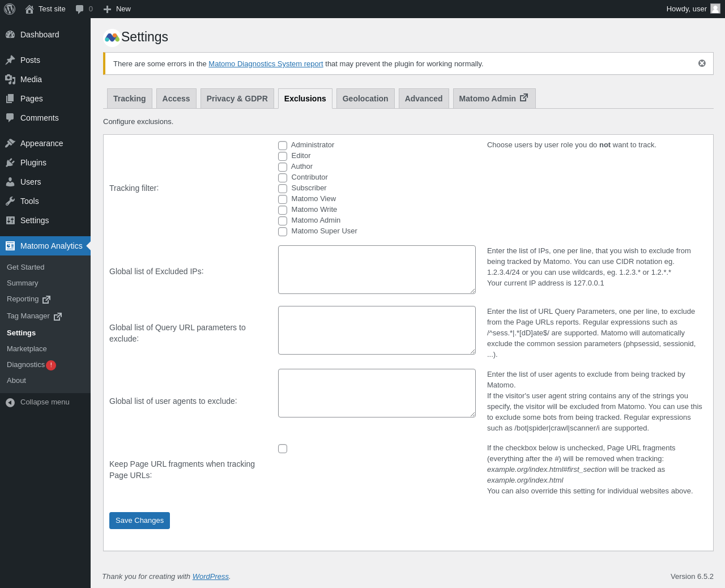Click the external link icon on Matomo Admin tab
This screenshot has width=725, height=588.
(x=524, y=97)
